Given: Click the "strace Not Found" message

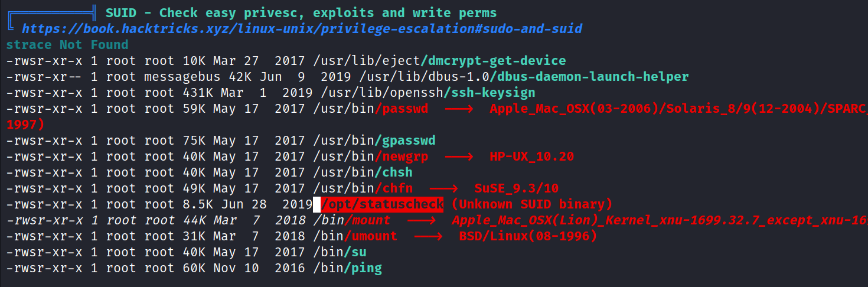Looking at the screenshot, I should (x=67, y=44).
